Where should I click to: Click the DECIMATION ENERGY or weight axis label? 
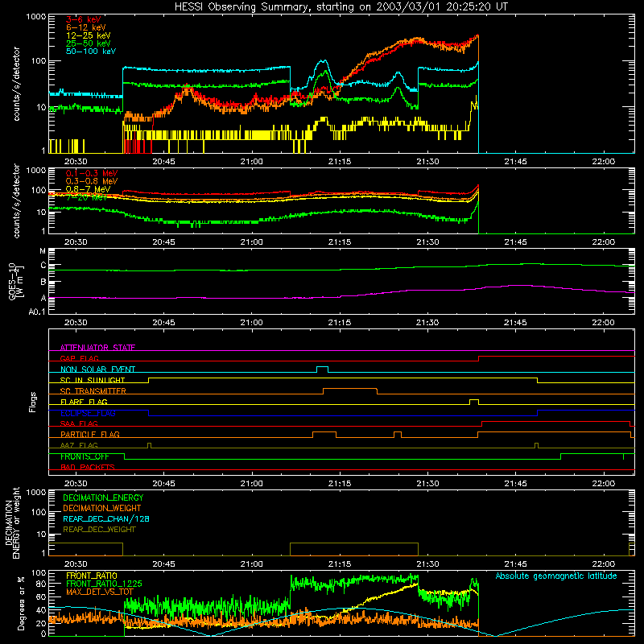click(x=12, y=522)
